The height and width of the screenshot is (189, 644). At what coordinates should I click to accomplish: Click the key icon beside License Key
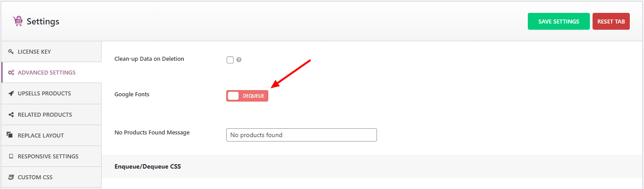pyautogui.click(x=11, y=52)
